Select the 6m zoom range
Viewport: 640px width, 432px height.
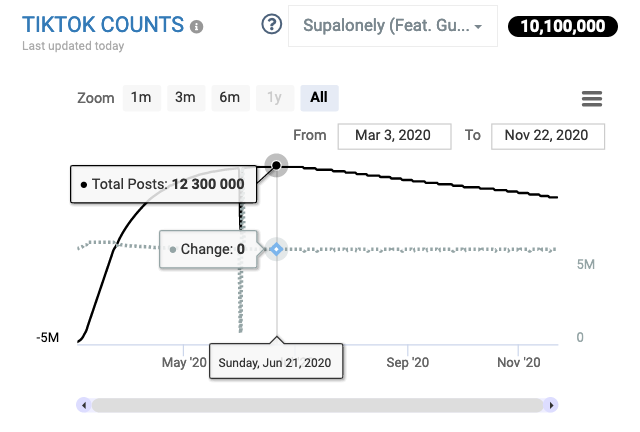coord(230,97)
